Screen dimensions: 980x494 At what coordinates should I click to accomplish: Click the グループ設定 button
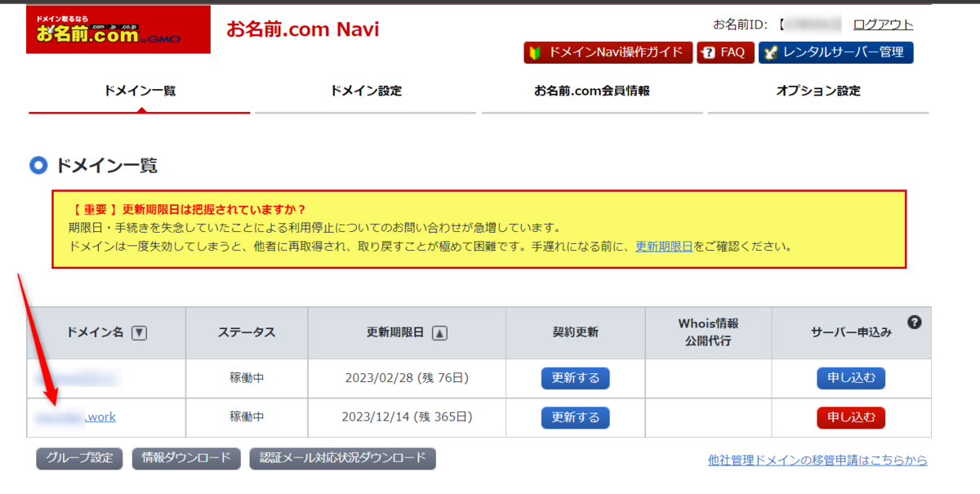coord(79,458)
